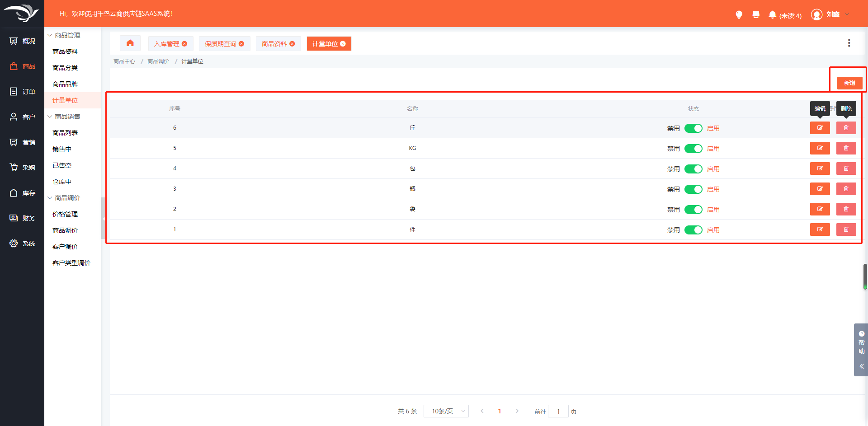Open the 概况 section in sidebar
The height and width of the screenshot is (426, 868).
point(22,41)
